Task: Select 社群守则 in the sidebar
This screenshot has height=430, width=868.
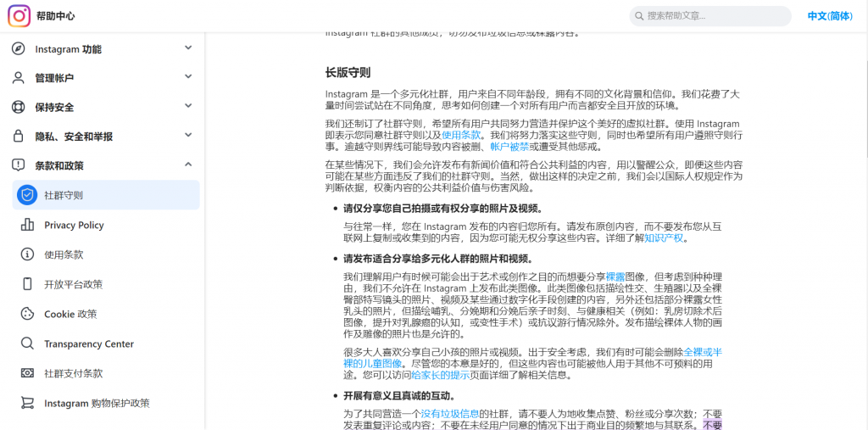Action: [106, 195]
